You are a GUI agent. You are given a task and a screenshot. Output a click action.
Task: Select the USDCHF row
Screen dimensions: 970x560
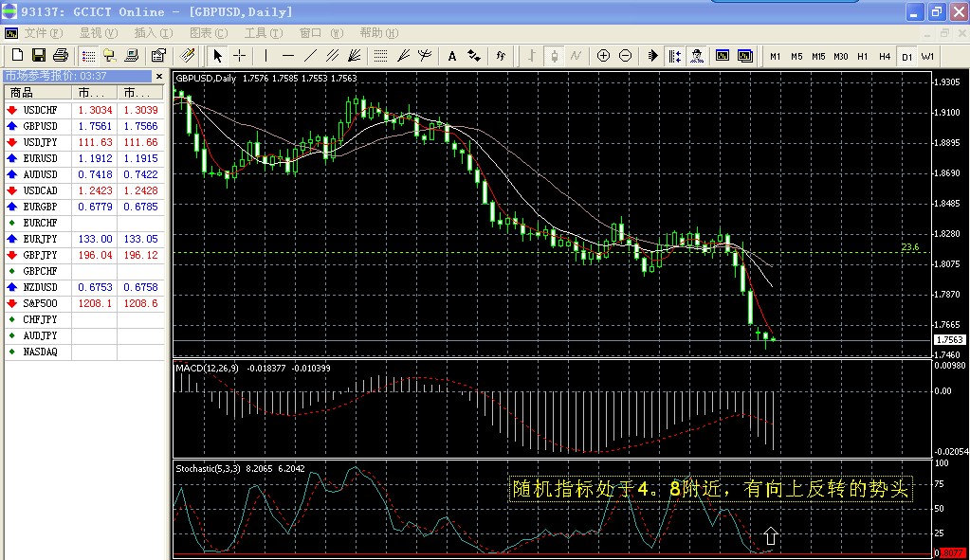click(x=84, y=110)
